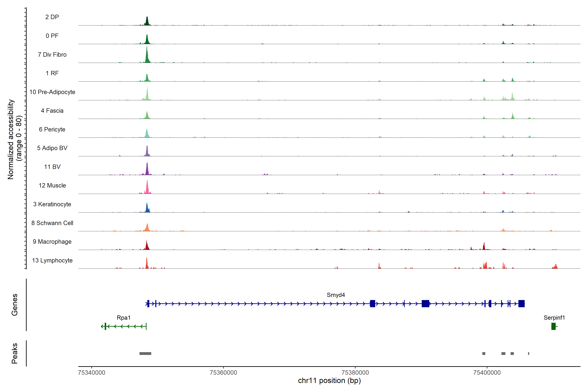
Task: Click the 2 DP track label
Action: pos(52,17)
